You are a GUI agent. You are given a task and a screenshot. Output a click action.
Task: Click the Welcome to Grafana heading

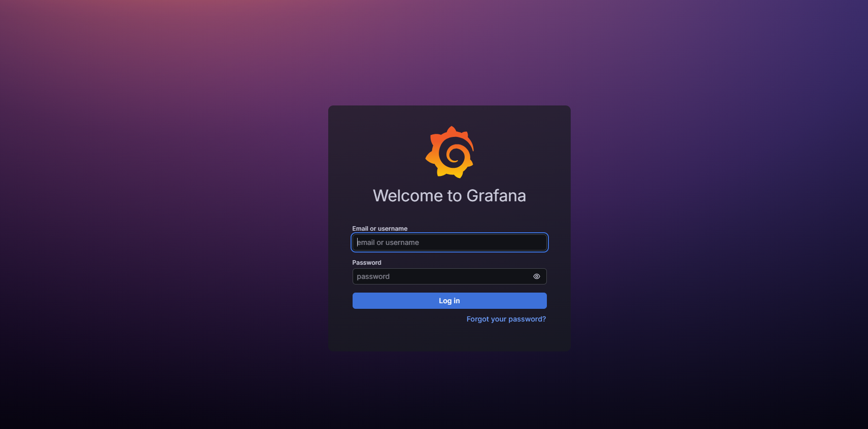click(x=449, y=196)
